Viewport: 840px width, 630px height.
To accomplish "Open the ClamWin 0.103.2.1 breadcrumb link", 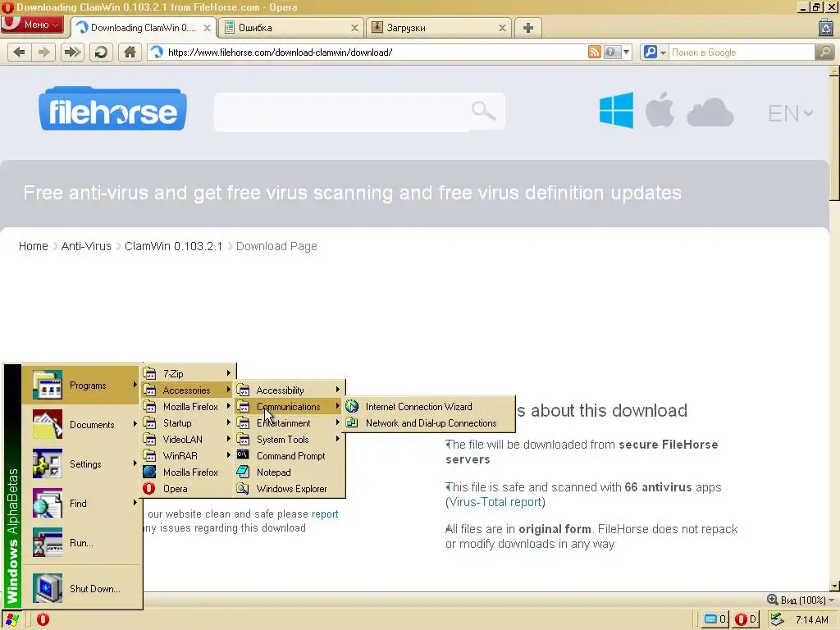I will (x=173, y=246).
